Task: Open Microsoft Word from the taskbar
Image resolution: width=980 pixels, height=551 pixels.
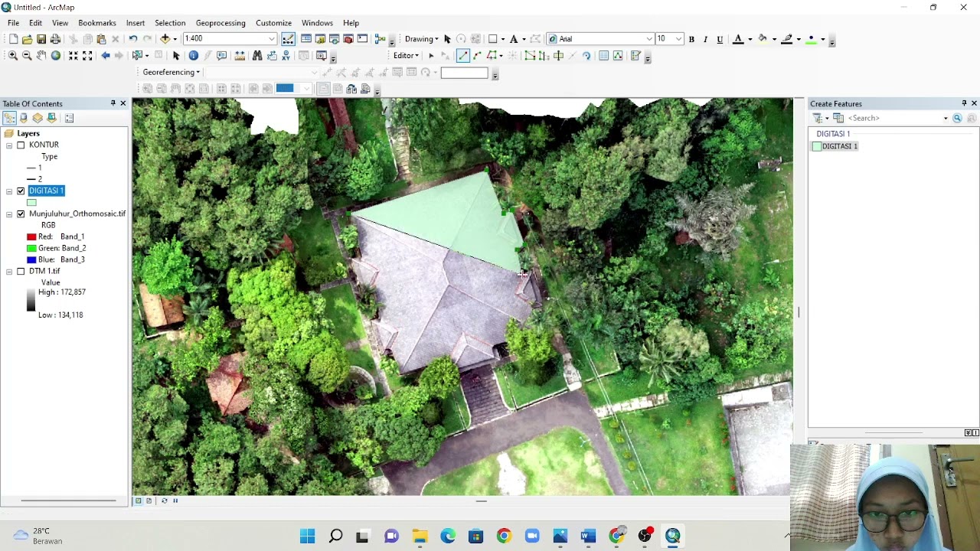Action: (588, 536)
